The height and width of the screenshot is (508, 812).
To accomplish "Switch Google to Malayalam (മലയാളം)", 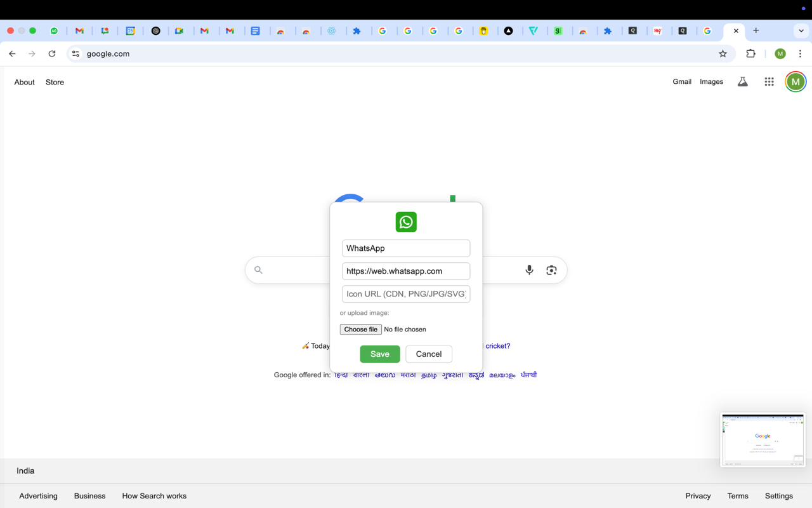I will (502, 375).
